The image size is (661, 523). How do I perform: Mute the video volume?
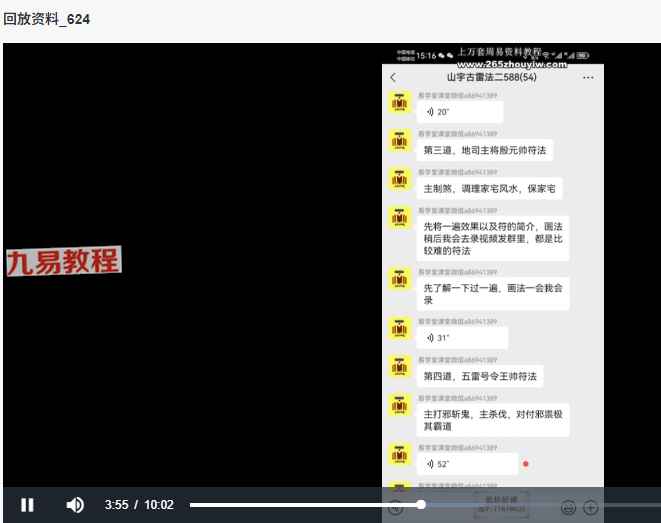click(x=75, y=505)
